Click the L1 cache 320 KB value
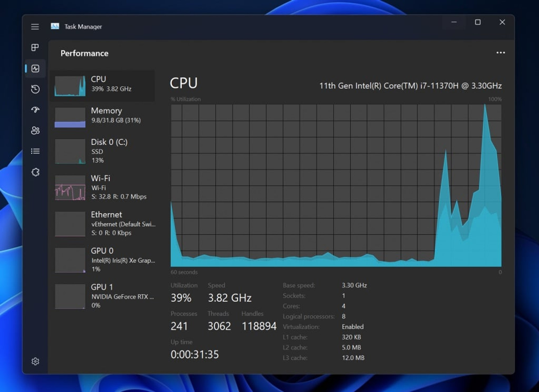539x392 pixels. coord(351,337)
